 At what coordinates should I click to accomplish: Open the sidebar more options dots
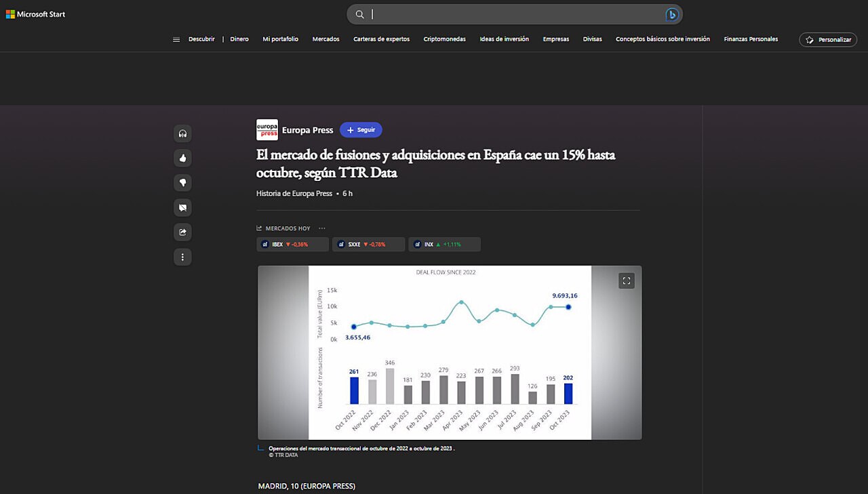[x=182, y=257]
